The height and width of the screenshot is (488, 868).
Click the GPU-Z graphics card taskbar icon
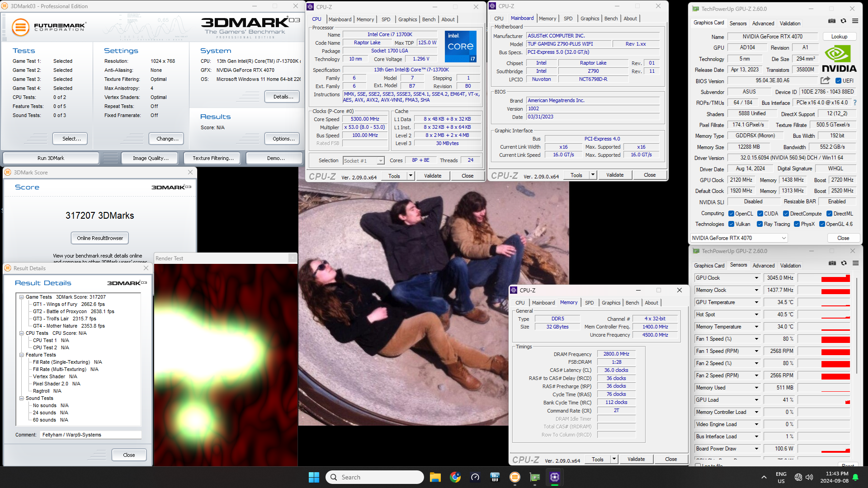click(535, 477)
